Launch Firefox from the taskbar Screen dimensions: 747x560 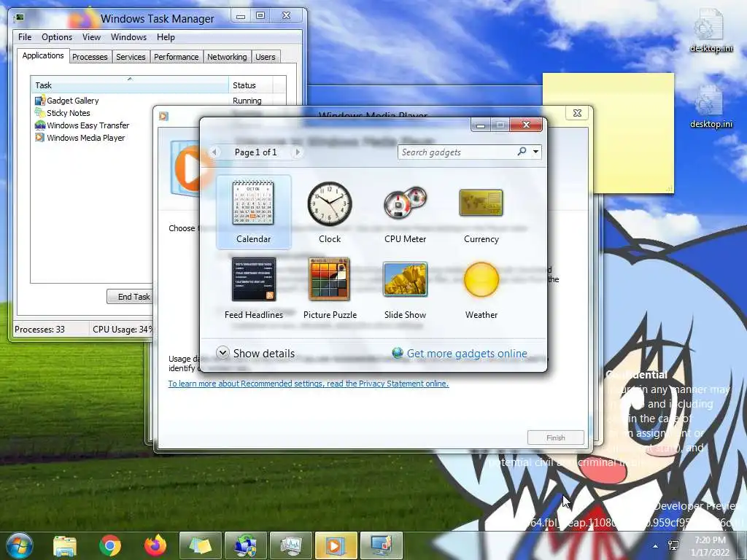pos(155,545)
